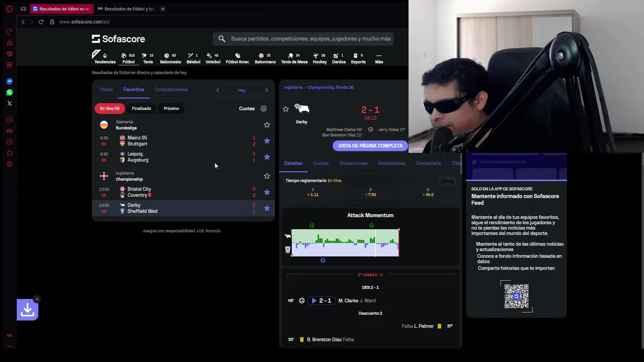This screenshot has width=644, height=362.
Task: Open Béisbol sport category
Action: coord(193,58)
